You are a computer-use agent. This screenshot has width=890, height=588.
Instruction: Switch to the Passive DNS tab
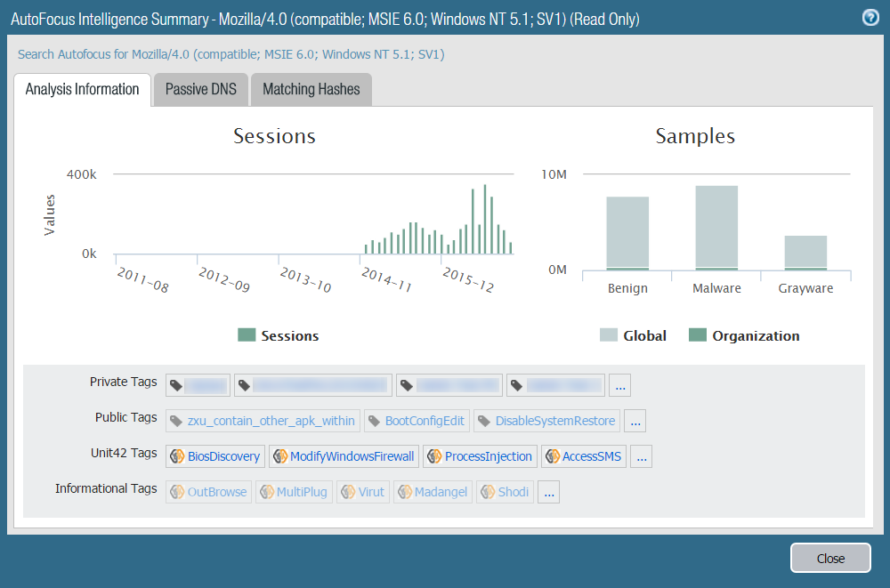point(200,90)
